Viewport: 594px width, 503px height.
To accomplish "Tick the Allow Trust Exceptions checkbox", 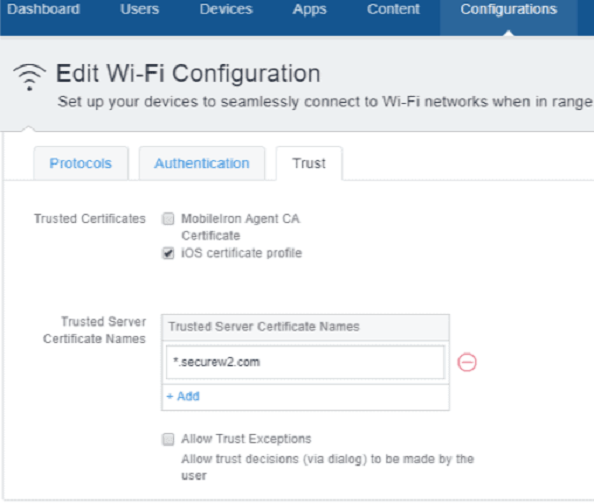I will coord(168,439).
